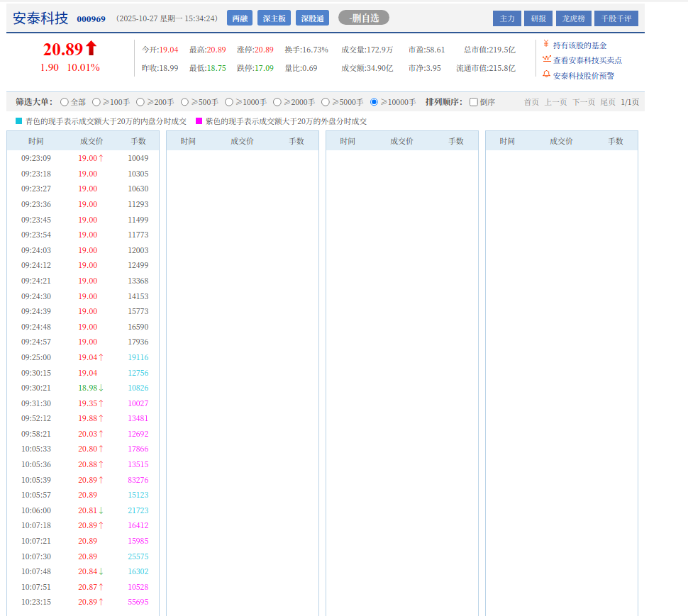
Task: Click the 最低:18.75 value
Action: (x=208, y=68)
